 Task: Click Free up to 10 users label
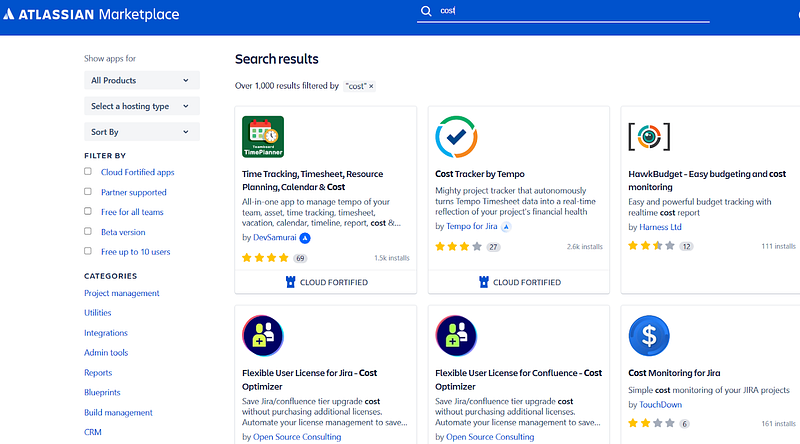[x=136, y=252]
